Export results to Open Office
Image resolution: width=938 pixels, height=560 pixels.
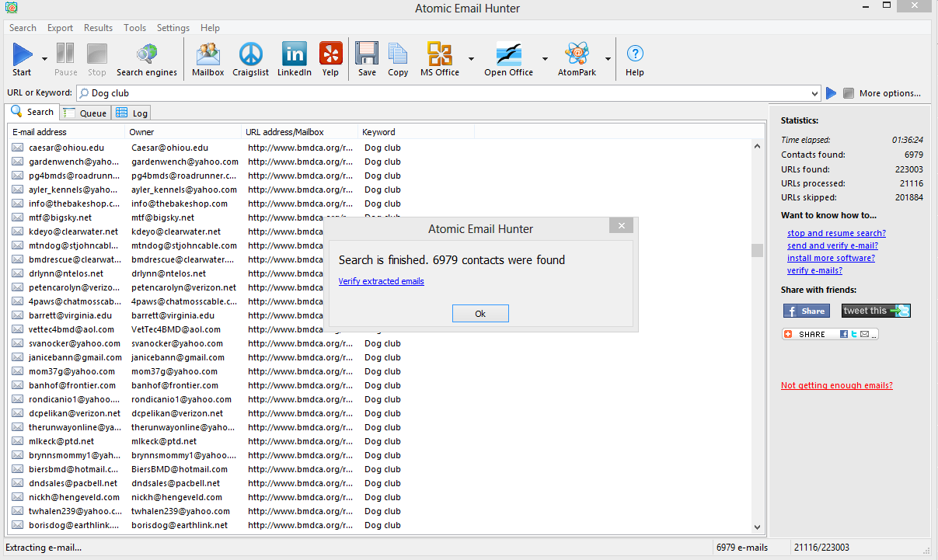(508, 59)
